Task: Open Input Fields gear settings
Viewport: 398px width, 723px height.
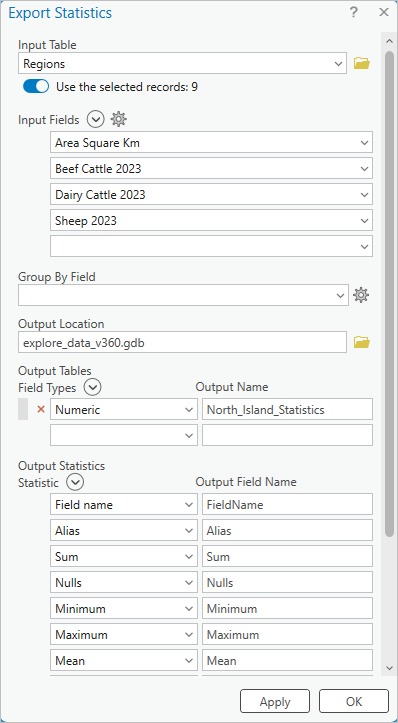Action: coord(119,119)
